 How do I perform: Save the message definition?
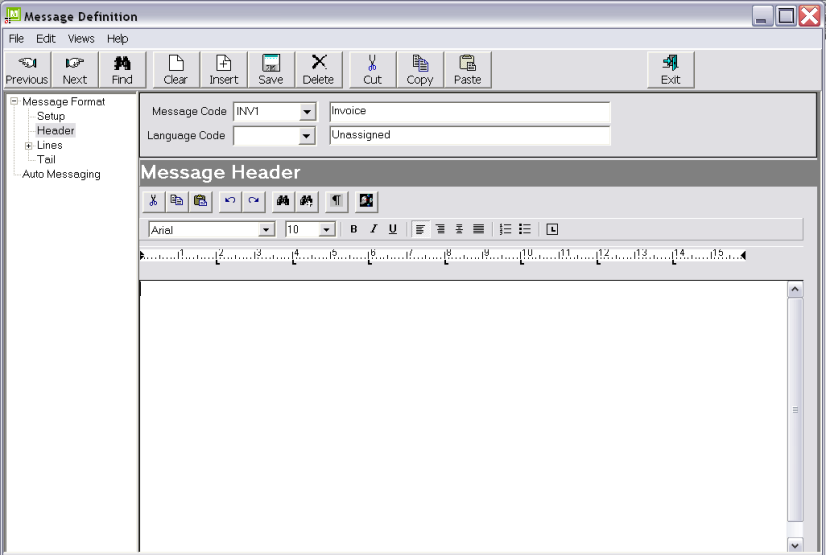(x=271, y=70)
